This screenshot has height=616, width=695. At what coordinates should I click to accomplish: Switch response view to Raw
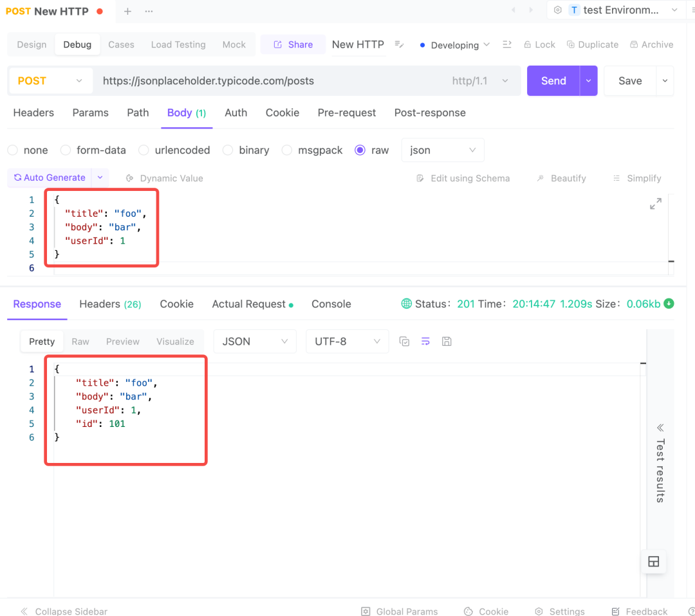[x=80, y=341]
